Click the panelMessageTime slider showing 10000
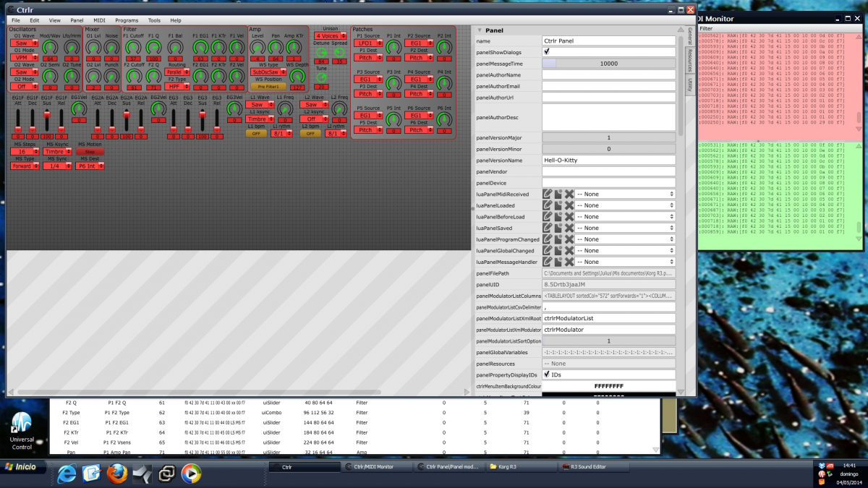This screenshot has height=488, width=868. [x=608, y=64]
